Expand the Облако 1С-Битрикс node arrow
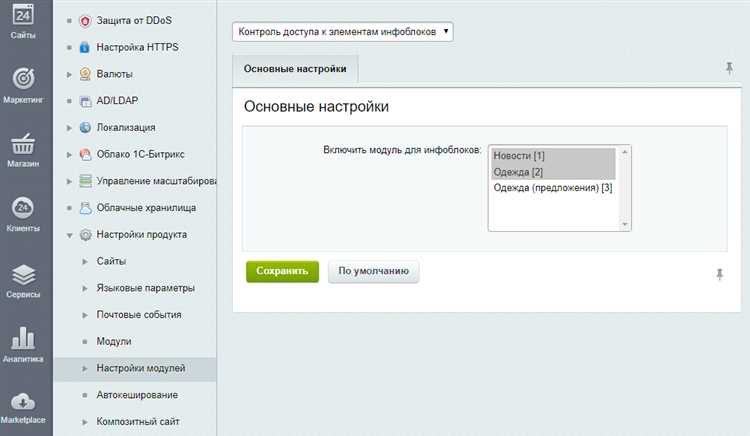Screen dimensions: 750x436 click(69, 155)
